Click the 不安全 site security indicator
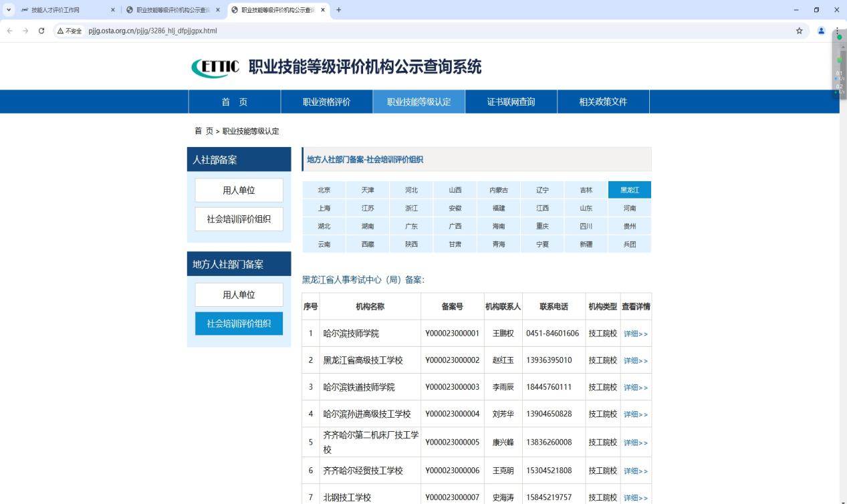The width and height of the screenshot is (847, 504). (x=70, y=31)
